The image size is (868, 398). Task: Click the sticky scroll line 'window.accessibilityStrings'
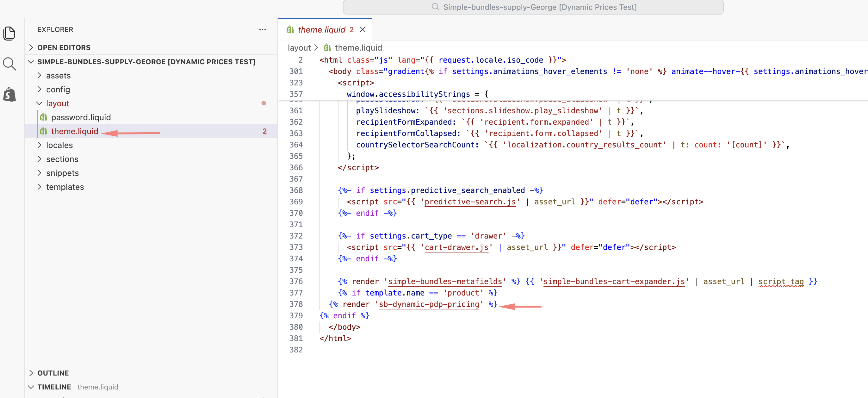[x=418, y=94]
